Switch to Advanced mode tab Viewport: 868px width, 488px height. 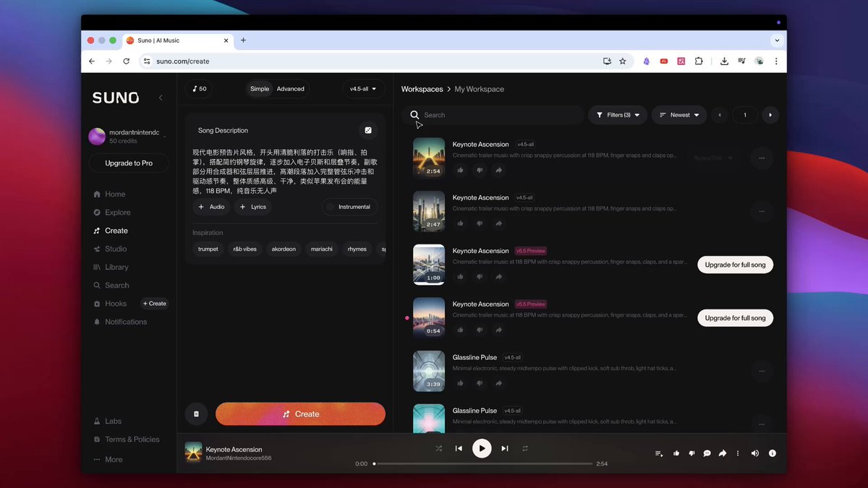coord(291,89)
